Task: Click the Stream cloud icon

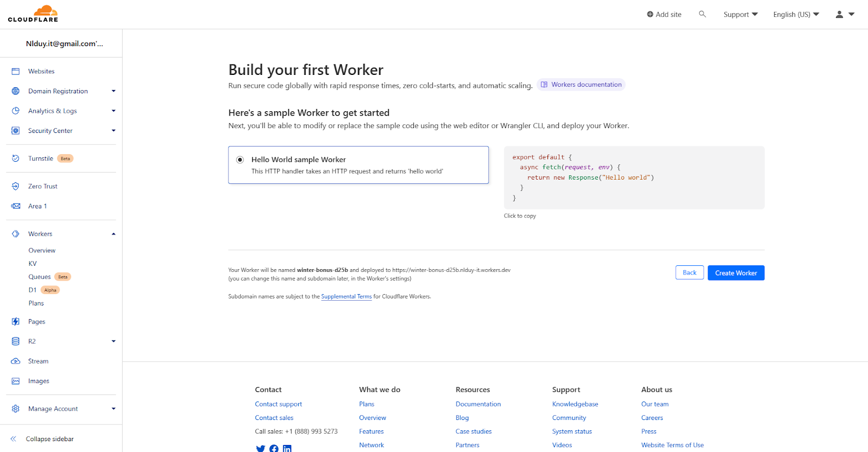Action: pos(16,361)
